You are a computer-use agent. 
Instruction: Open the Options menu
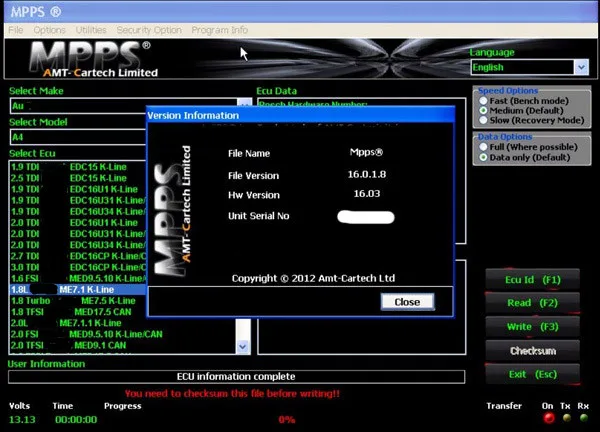49,30
